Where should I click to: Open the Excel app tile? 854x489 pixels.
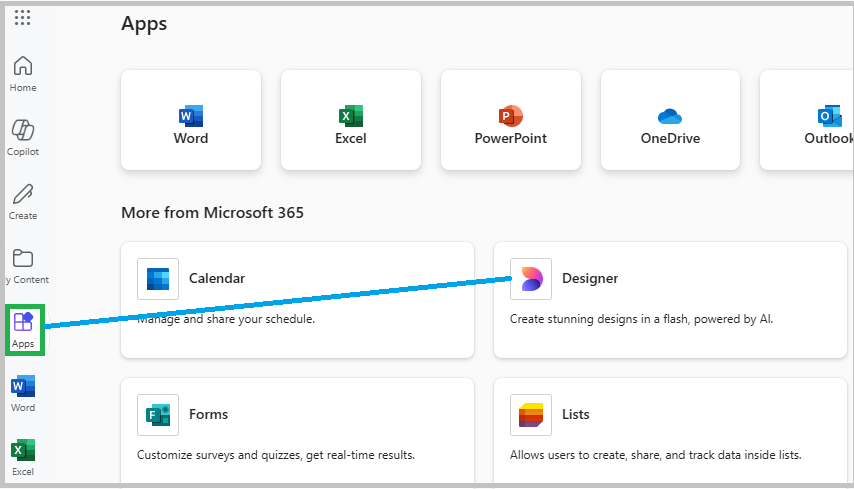point(351,120)
